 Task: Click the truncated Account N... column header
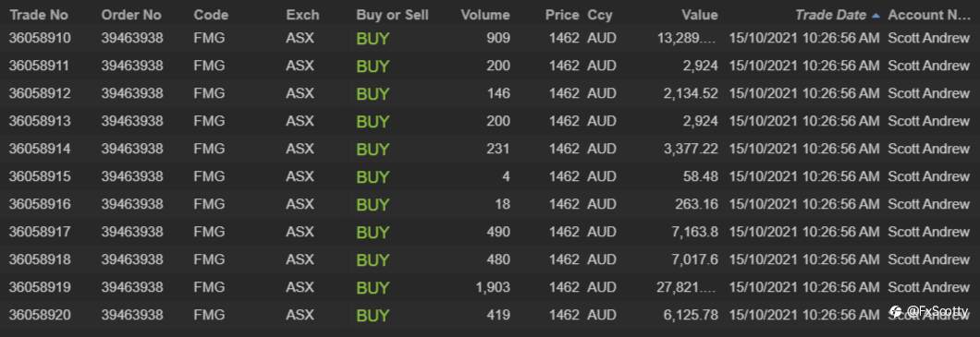point(929,15)
